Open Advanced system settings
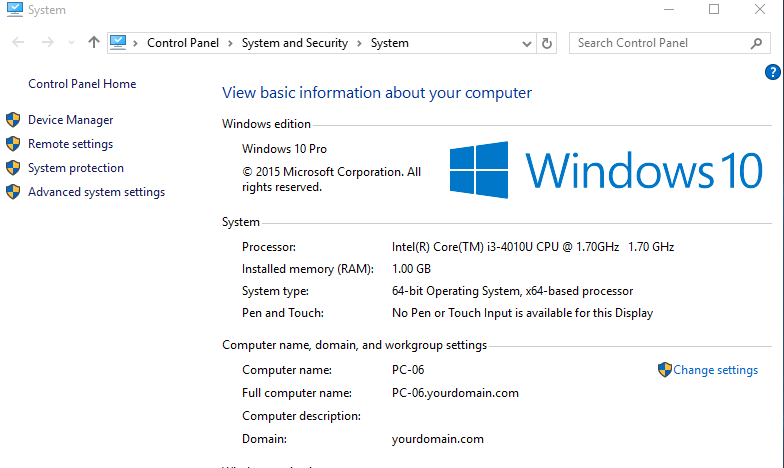784x468 pixels. click(96, 192)
